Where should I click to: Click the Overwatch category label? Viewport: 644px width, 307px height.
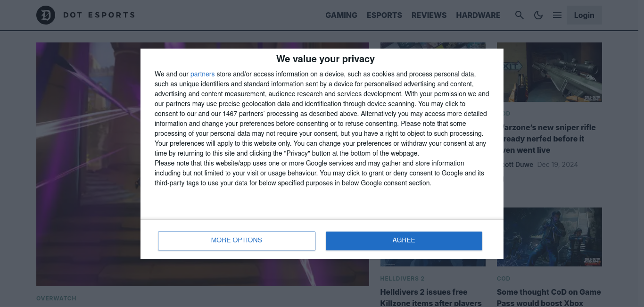pyautogui.click(x=56, y=298)
